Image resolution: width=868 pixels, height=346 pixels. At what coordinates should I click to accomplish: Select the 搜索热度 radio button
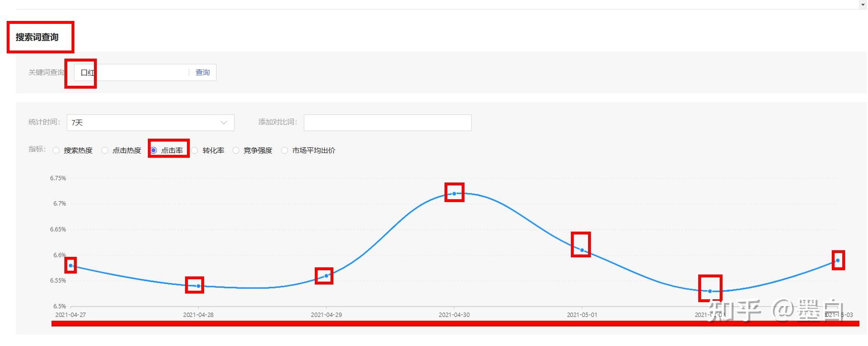pyautogui.click(x=56, y=151)
